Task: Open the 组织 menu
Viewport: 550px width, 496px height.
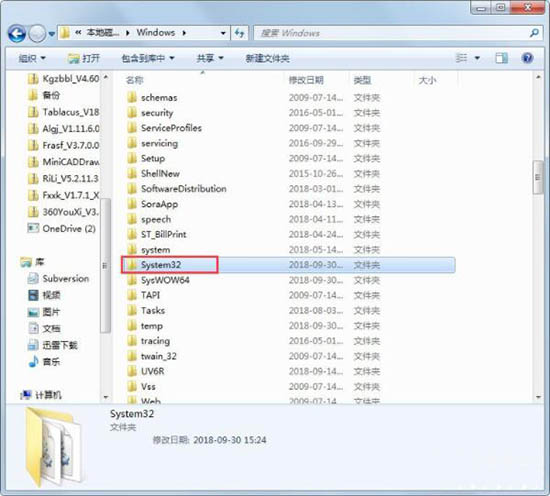Action: coord(32,58)
